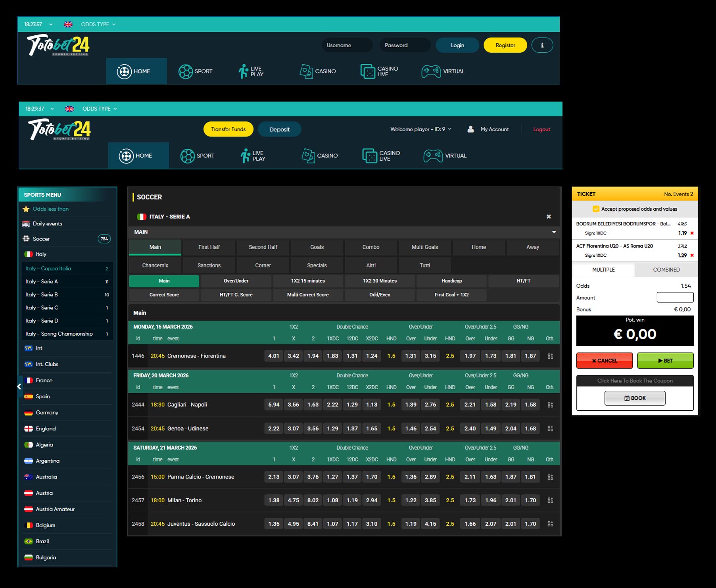
Task: Open the Sport section icon
Action: (186, 71)
